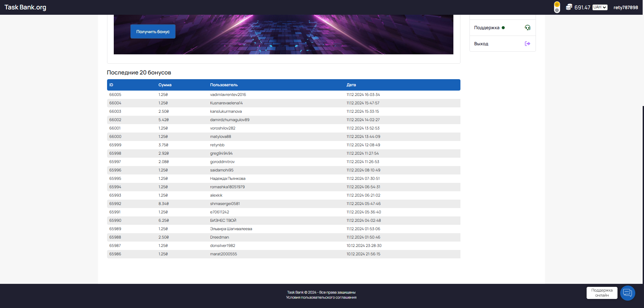The width and height of the screenshot is (644, 308).
Task: Select user Dreedman
Action: (219, 237)
